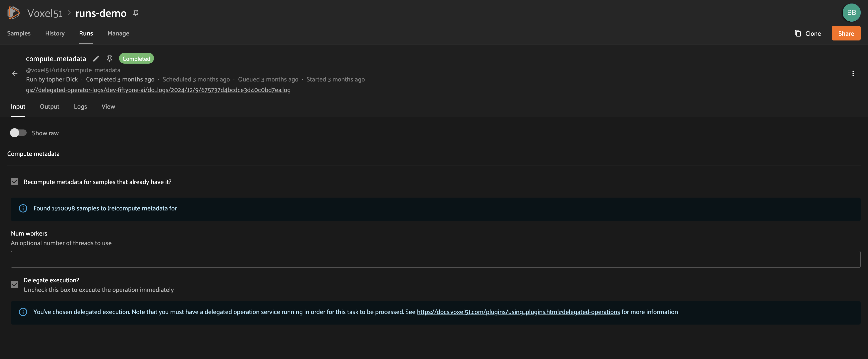Viewport: 868px width, 359px height.
Task: Click 'Found 1910098 samples' message text
Action: click(105, 208)
